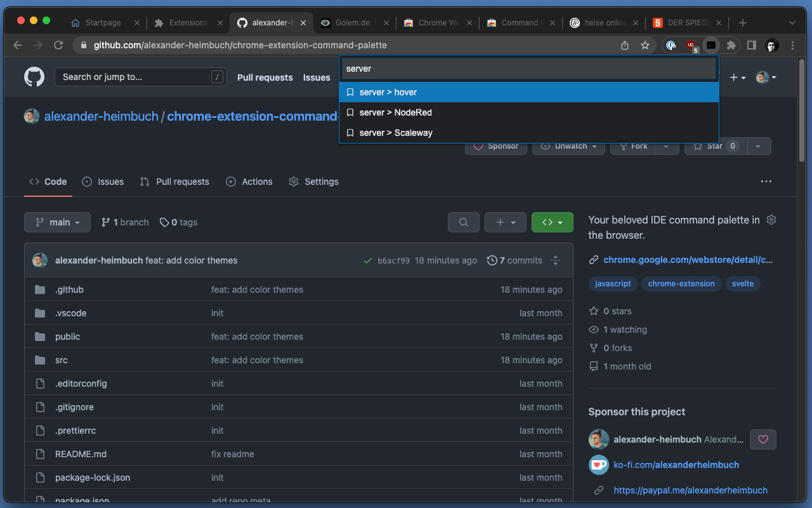
Task: Open the repository Settings tab
Action: pos(313,182)
